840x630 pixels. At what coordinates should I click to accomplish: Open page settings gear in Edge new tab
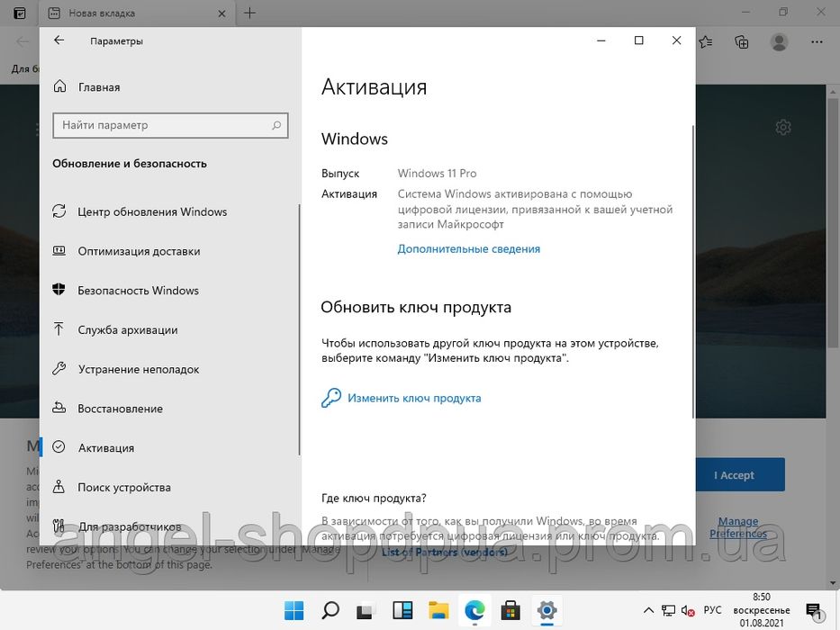(x=783, y=128)
